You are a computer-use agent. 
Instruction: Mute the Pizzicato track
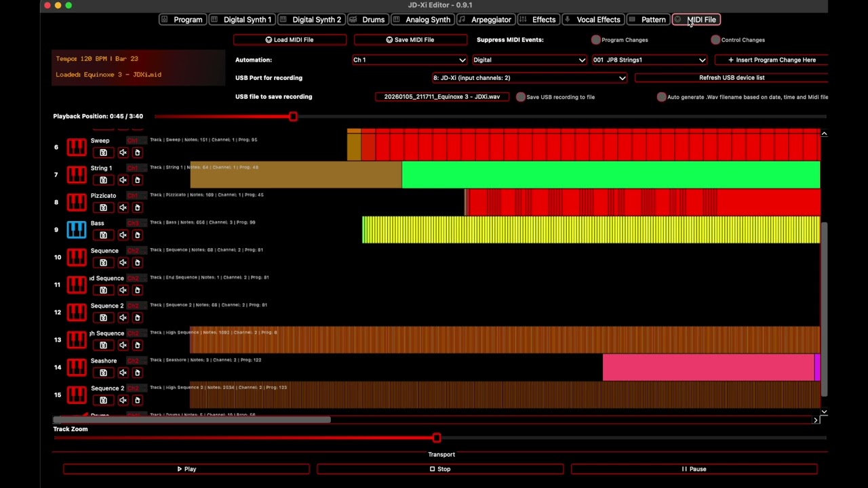click(123, 207)
